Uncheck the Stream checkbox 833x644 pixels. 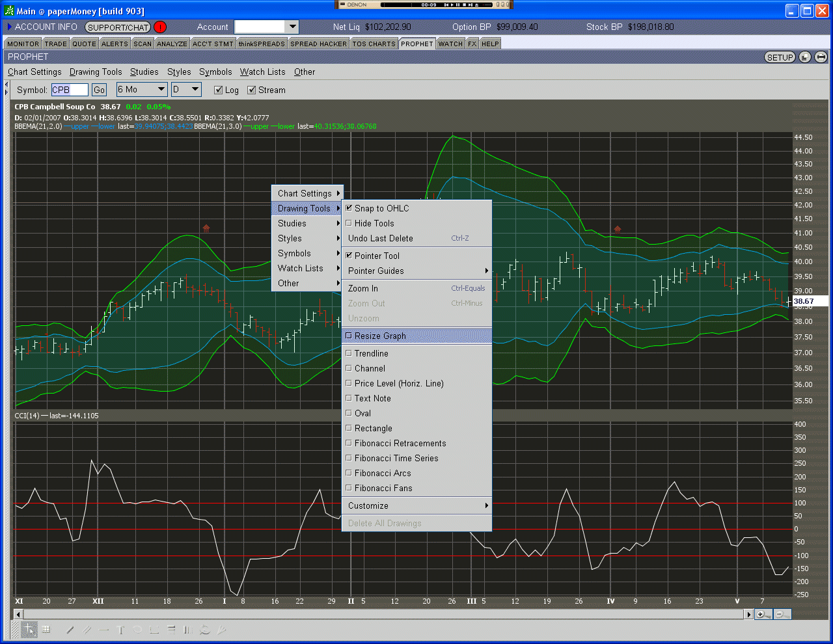coord(252,90)
